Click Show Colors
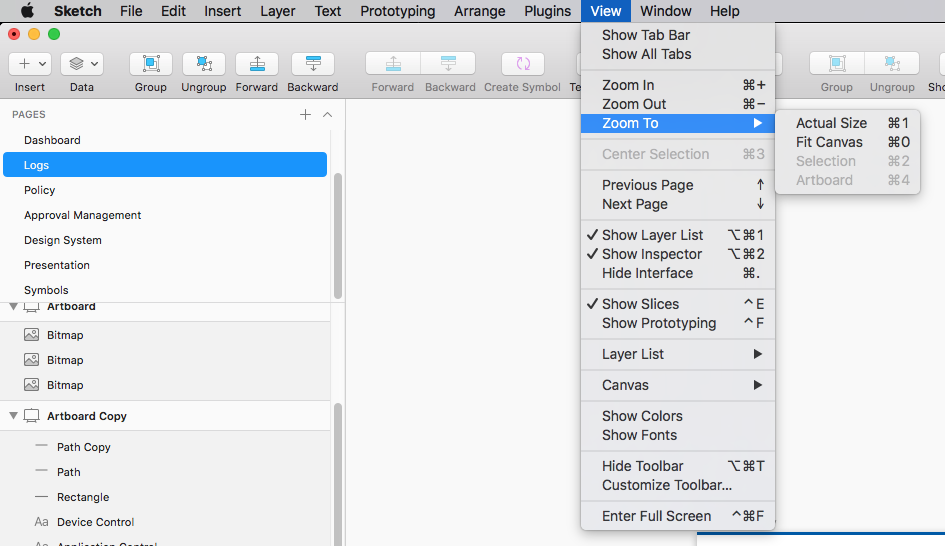Screen dimensions: 945x546 click(677, 416)
